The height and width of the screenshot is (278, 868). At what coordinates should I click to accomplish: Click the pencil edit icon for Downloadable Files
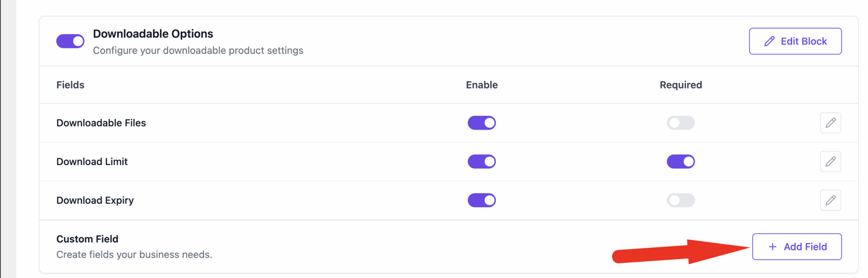(x=830, y=123)
